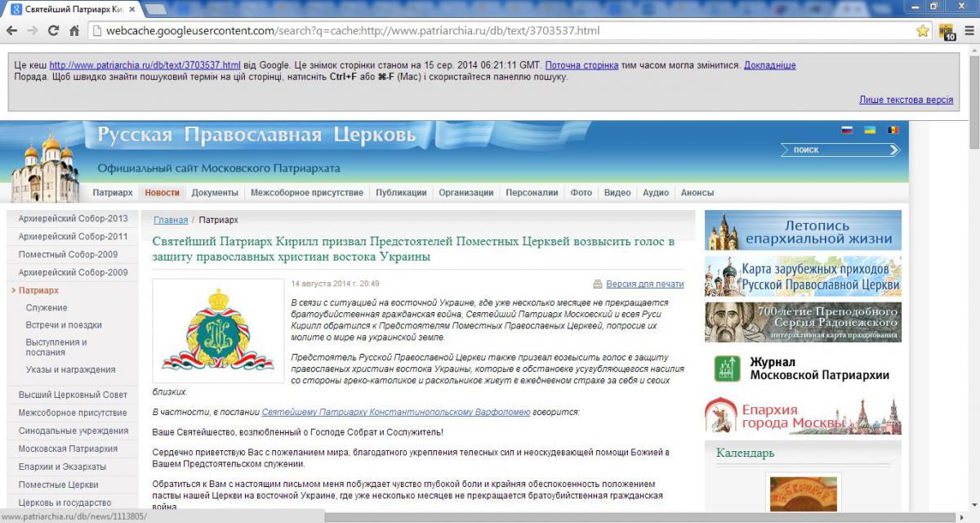Open Высший Церковный Совет in sidebar
Screen dimensions: 980x523
(73, 396)
